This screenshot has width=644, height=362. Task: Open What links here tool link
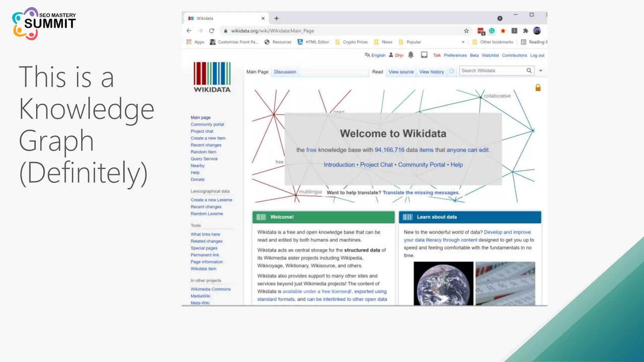tap(205, 234)
